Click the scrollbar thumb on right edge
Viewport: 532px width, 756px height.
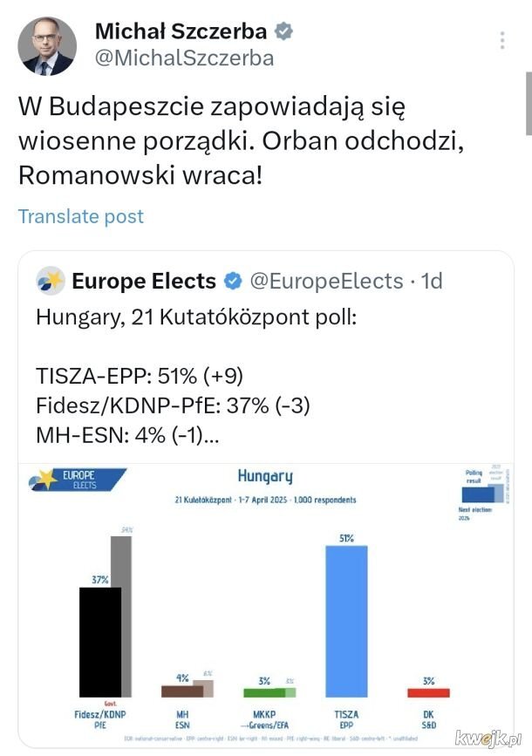click(529, 104)
